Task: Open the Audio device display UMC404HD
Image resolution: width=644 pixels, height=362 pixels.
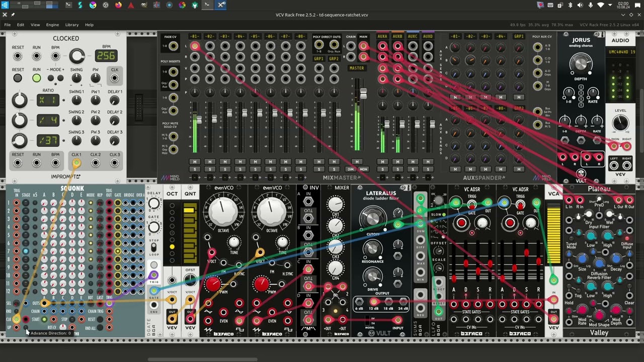Action: coord(620,52)
